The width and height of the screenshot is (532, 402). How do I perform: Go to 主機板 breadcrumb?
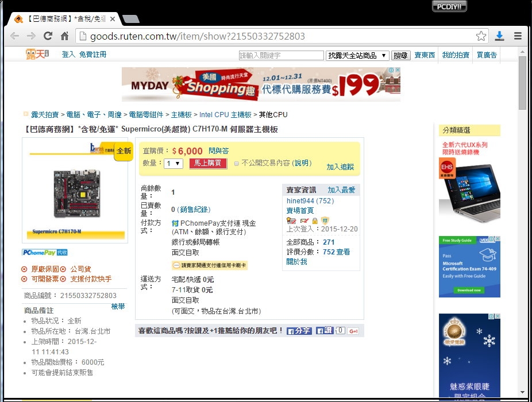(x=181, y=115)
